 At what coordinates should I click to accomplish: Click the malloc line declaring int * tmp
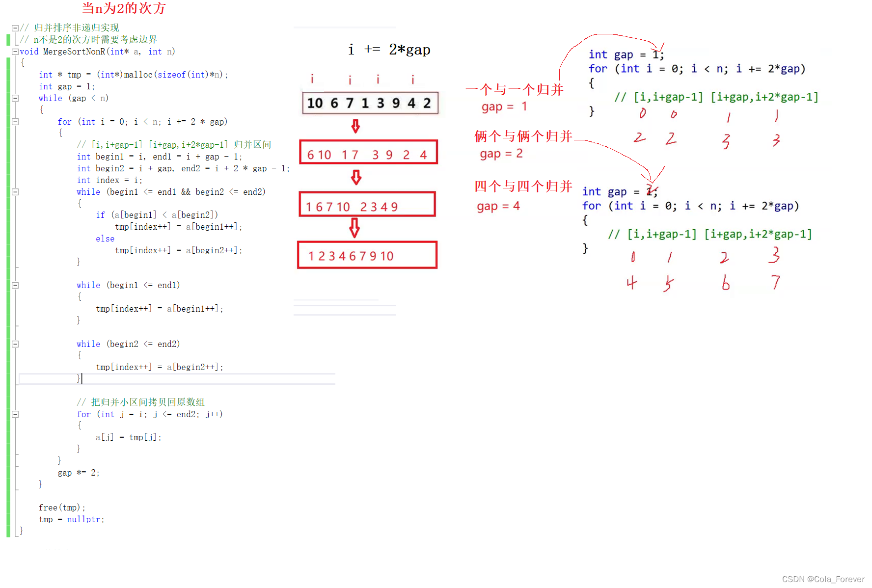tap(134, 75)
